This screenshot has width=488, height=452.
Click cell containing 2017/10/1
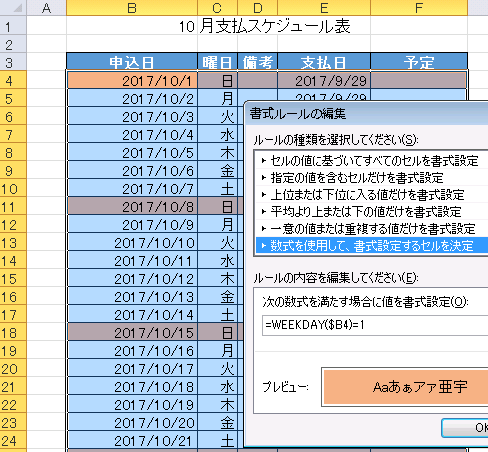coord(132,81)
